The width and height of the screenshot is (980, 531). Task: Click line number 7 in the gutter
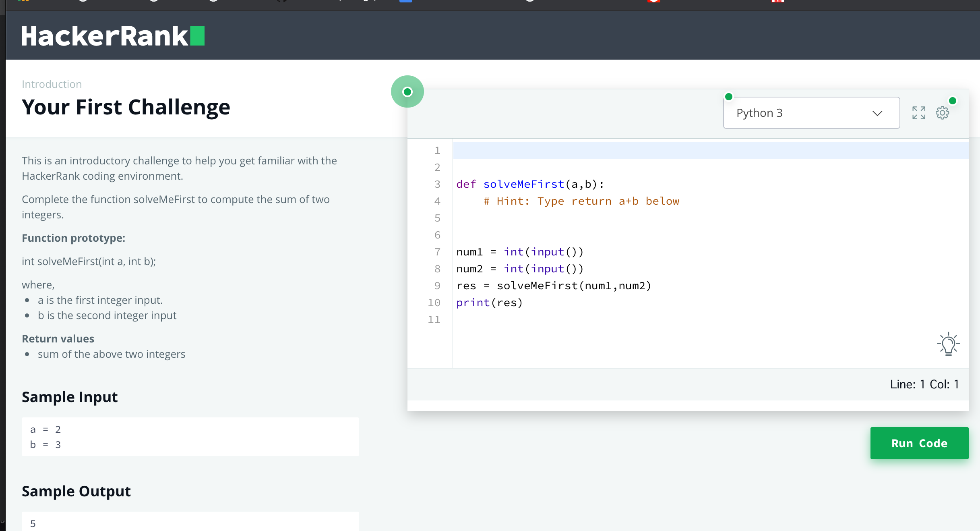tap(437, 252)
